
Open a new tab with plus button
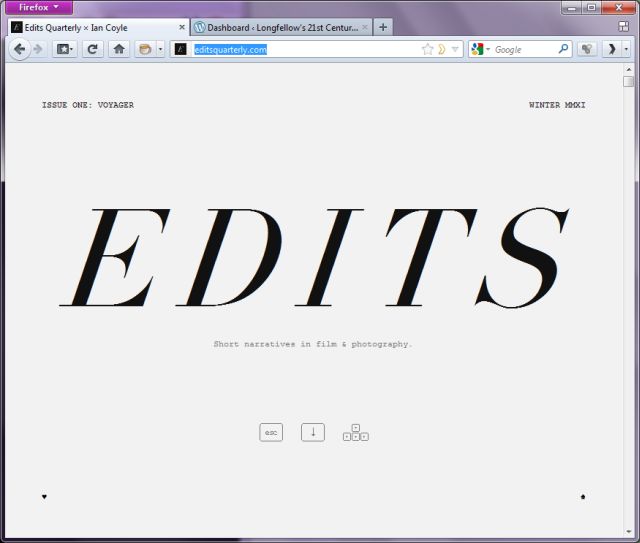(383, 27)
